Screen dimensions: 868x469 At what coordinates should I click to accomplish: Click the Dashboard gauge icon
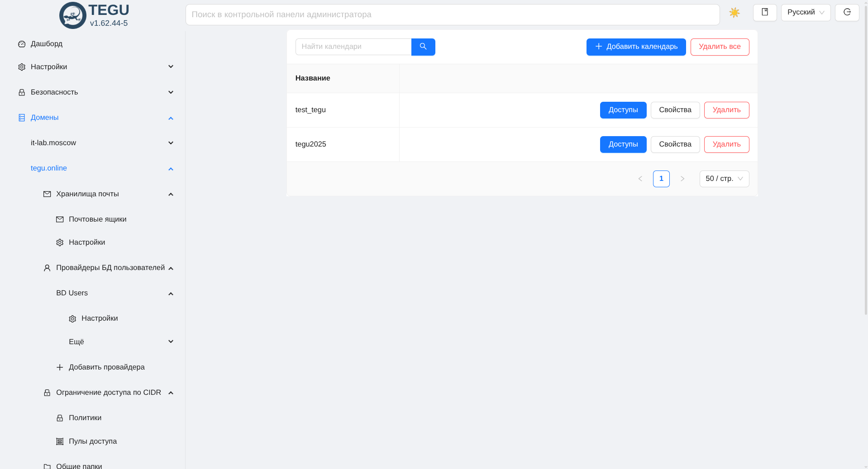click(x=22, y=44)
